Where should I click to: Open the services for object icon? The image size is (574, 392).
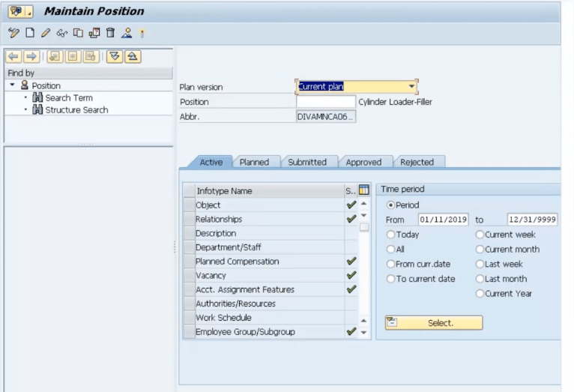coord(16,12)
